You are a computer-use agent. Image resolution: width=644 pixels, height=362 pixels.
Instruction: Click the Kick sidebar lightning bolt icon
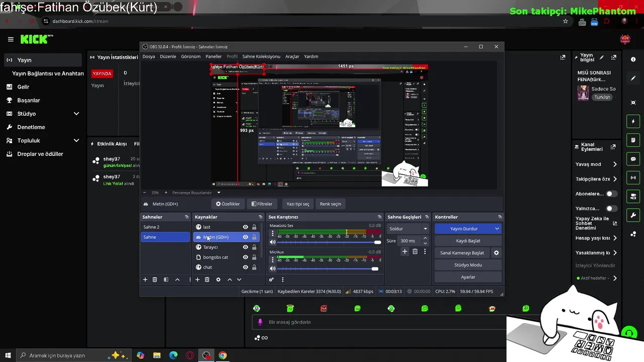click(633, 121)
